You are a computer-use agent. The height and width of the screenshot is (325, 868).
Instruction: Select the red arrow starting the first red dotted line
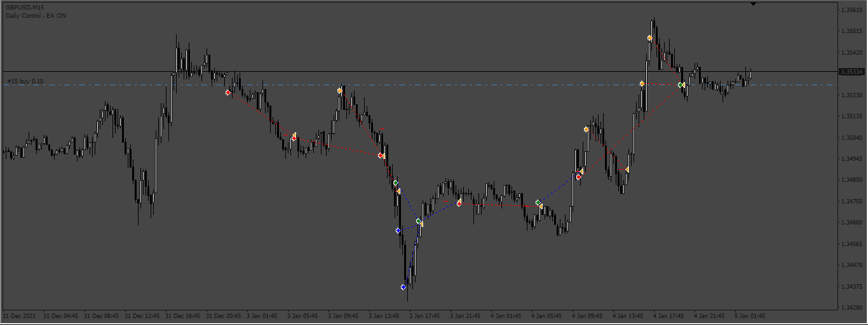[x=227, y=92]
